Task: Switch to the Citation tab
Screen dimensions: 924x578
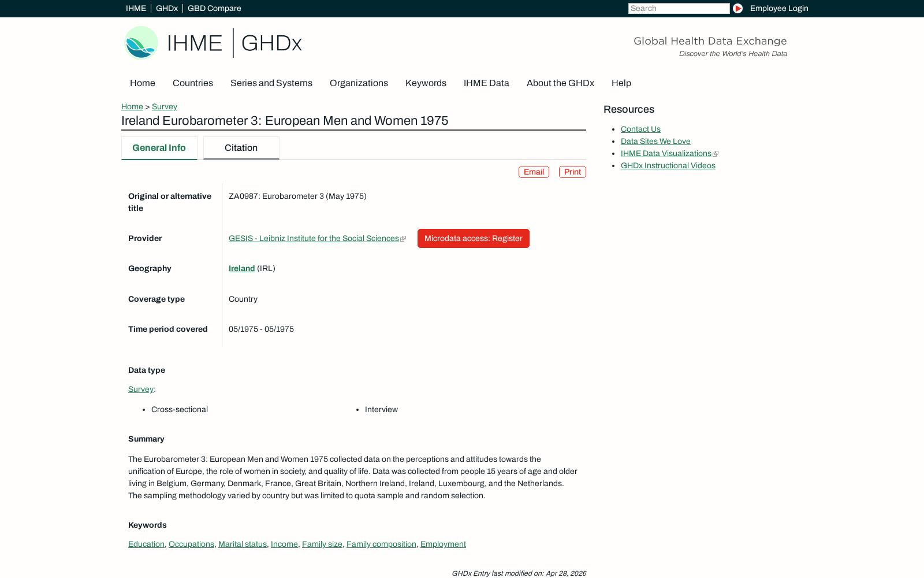Action: pyautogui.click(x=241, y=148)
